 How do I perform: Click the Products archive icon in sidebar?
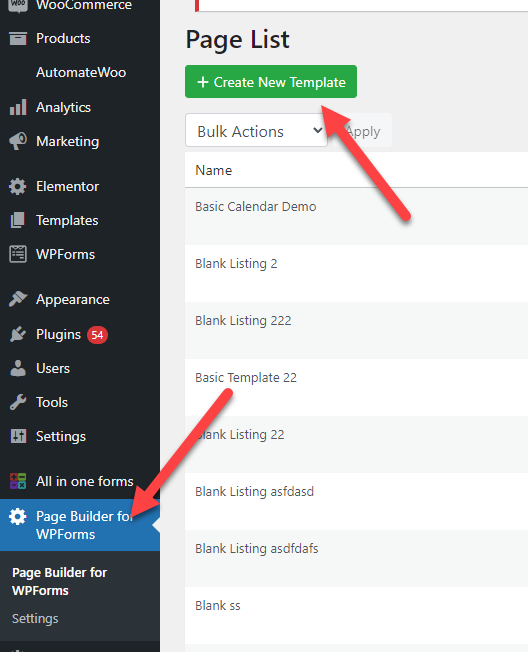click(18, 38)
